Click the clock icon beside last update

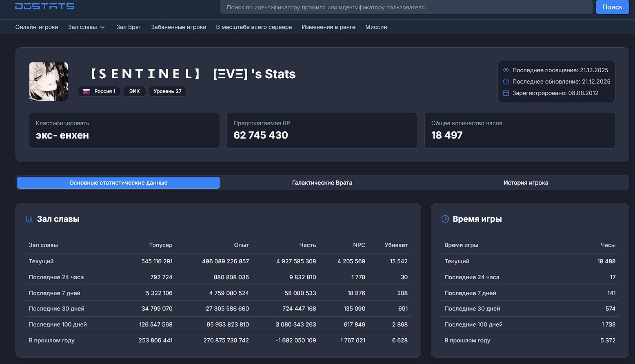[x=506, y=82]
